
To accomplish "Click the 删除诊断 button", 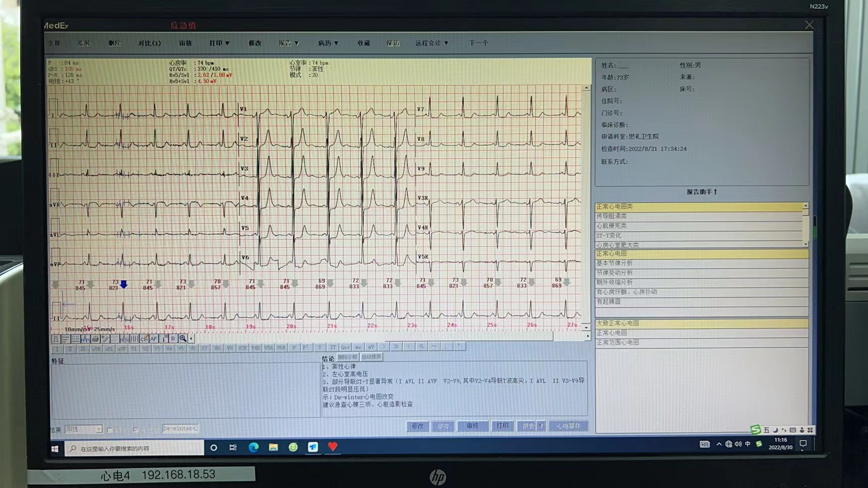I will (347, 357).
